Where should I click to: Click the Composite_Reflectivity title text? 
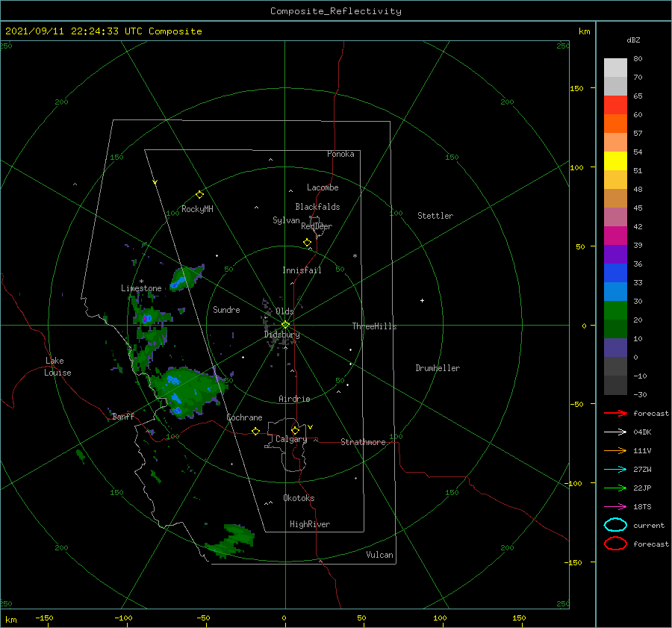335,11
